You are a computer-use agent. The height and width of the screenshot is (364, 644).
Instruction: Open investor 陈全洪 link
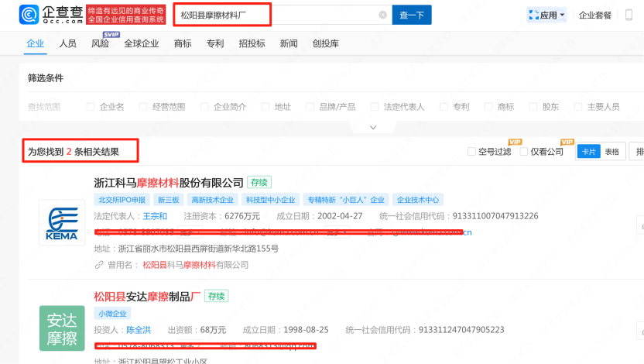[x=139, y=330]
